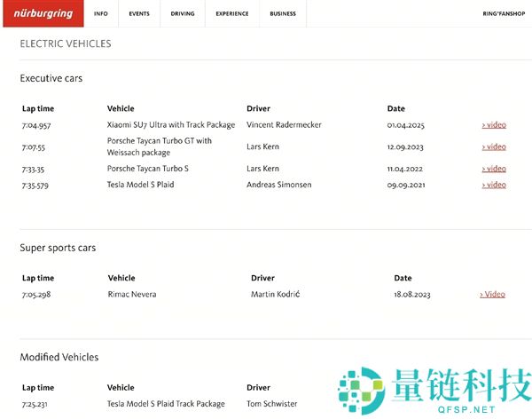Select the Modified Vehicles heading

59,357
